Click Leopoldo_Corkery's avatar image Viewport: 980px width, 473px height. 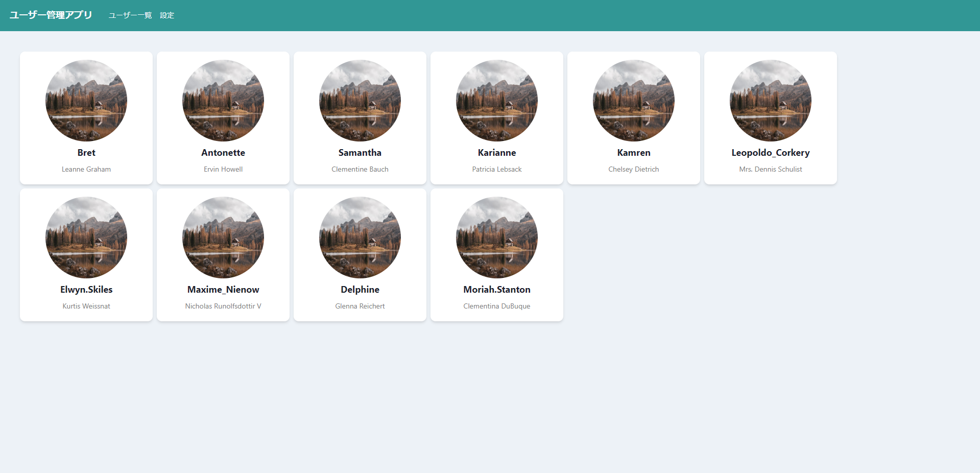tap(771, 101)
